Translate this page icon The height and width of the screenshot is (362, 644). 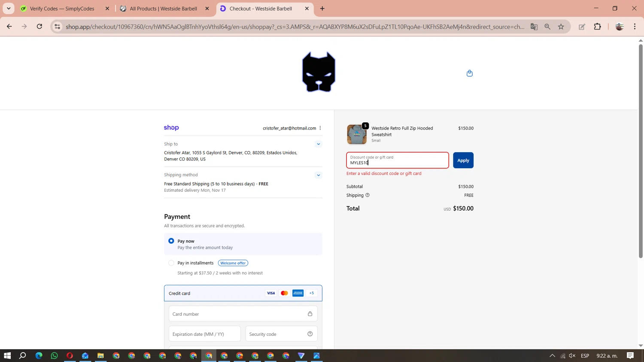tap(534, 27)
